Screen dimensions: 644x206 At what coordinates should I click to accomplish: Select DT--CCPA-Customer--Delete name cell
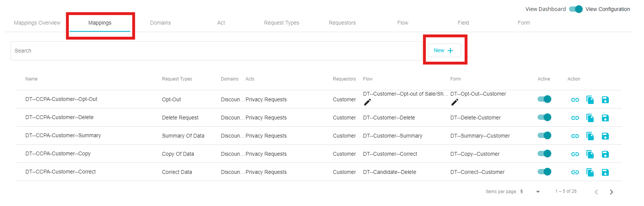coord(59,117)
